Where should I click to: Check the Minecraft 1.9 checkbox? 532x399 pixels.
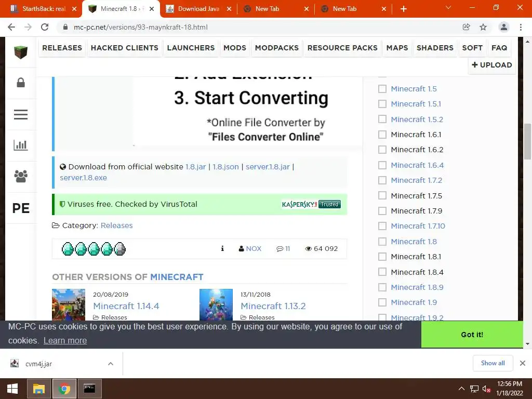(x=382, y=302)
